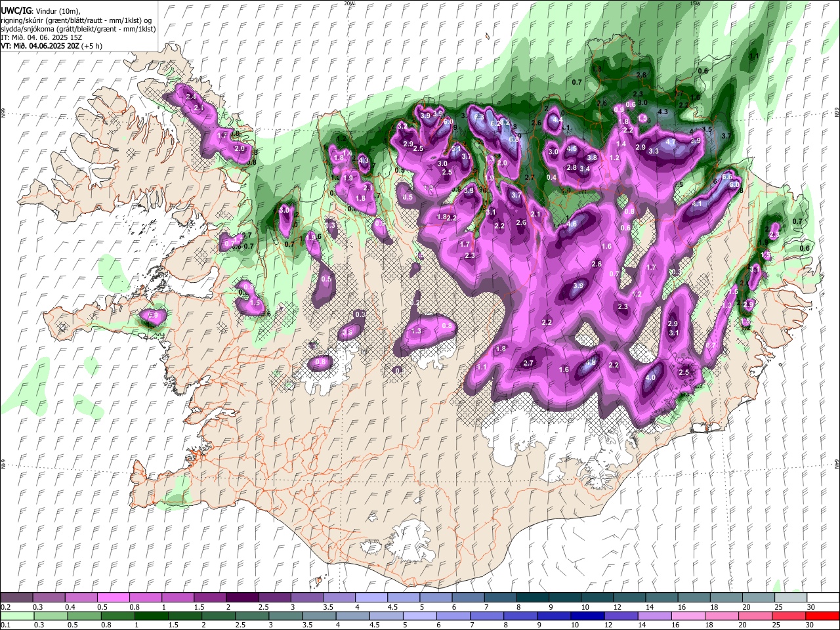This screenshot has width=840, height=630.
Task: Select the rain-scale light pink swatch between 16 and 18
Action: tap(689, 616)
